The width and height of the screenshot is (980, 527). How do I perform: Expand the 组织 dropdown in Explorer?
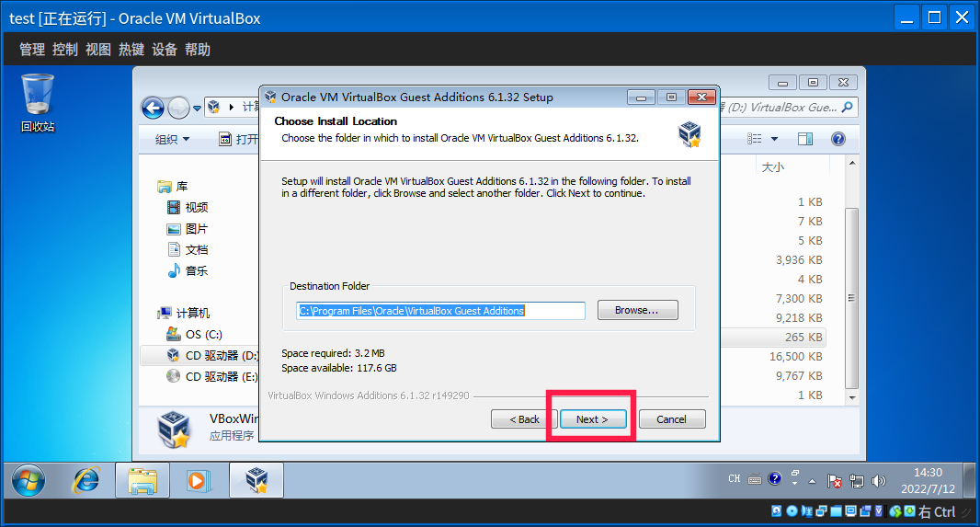pyautogui.click(x=172, y=139)
